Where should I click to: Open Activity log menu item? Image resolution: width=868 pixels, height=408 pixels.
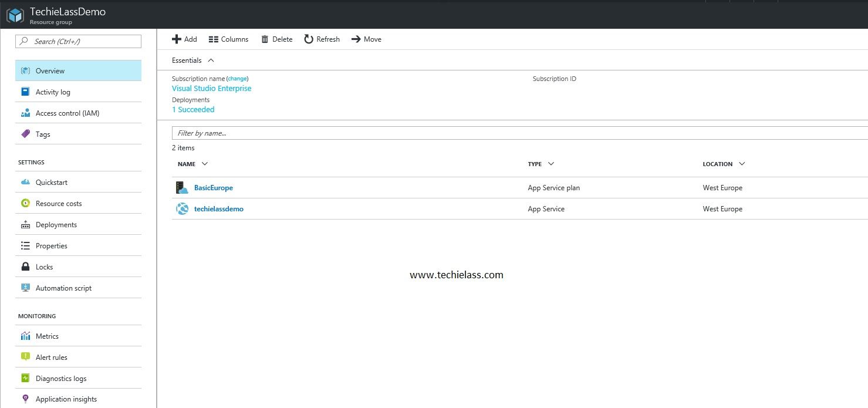pos(78,92)
